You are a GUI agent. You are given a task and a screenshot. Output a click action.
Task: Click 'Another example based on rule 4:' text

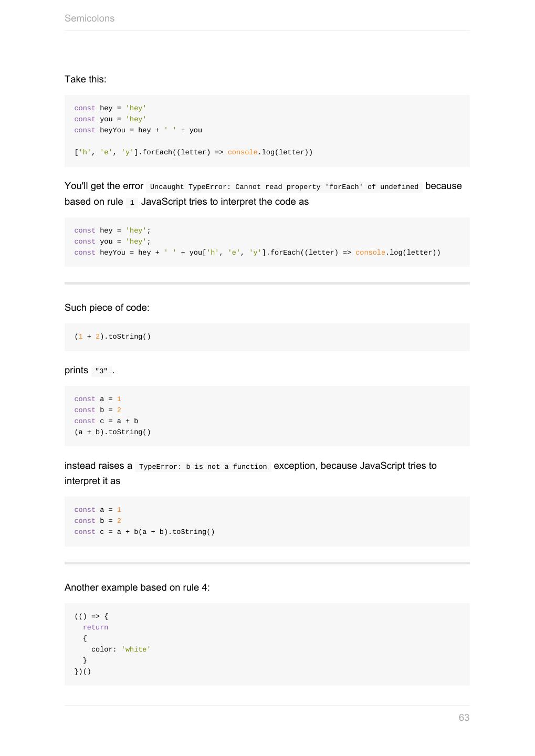137,587
